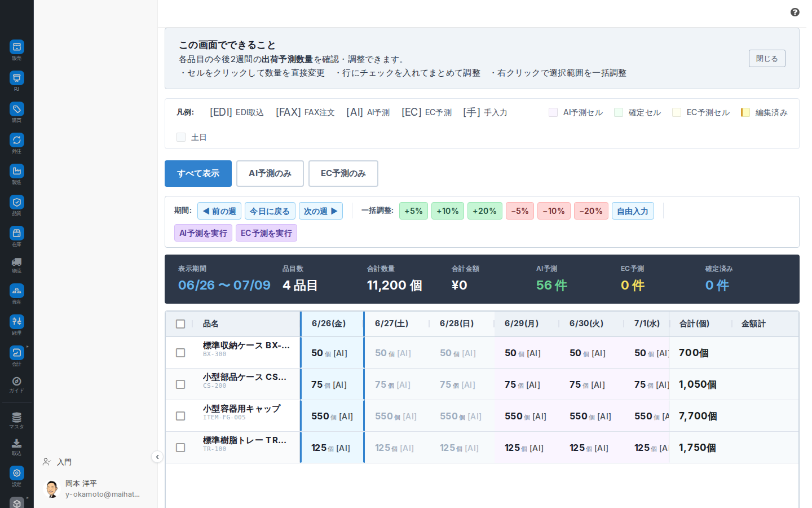Open the 資産 assets icon
This screenshot has width=812, height=508.
click(17, 291)
